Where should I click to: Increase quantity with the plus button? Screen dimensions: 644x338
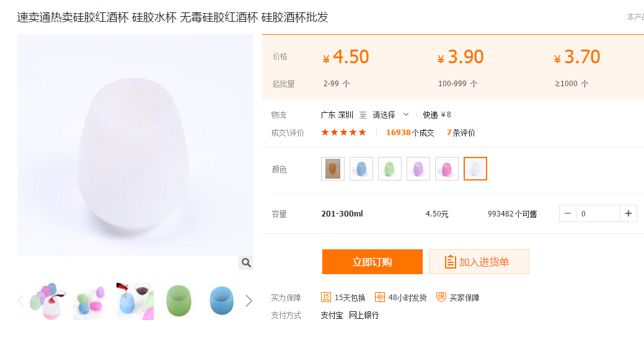tap(629, 214)
